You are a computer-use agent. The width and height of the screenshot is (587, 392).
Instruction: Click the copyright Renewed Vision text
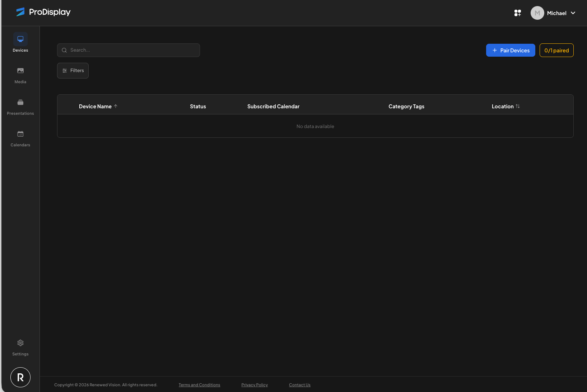coord(106,385)
